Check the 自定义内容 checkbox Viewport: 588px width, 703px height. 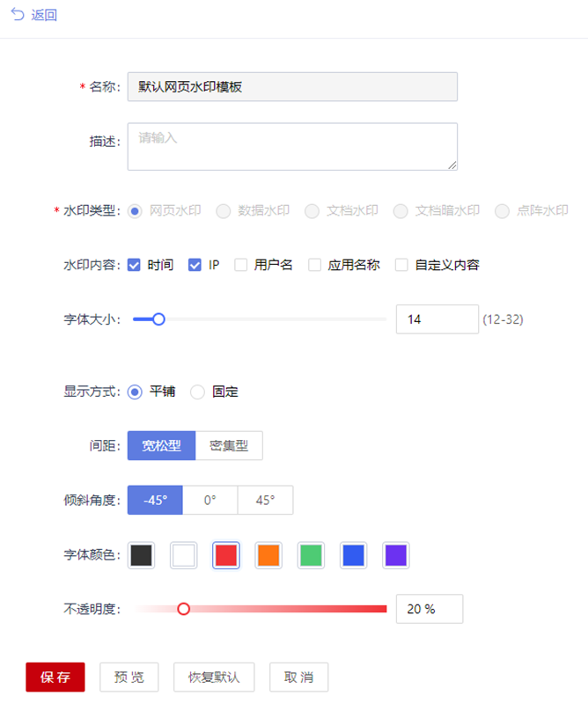pos(401,265)
